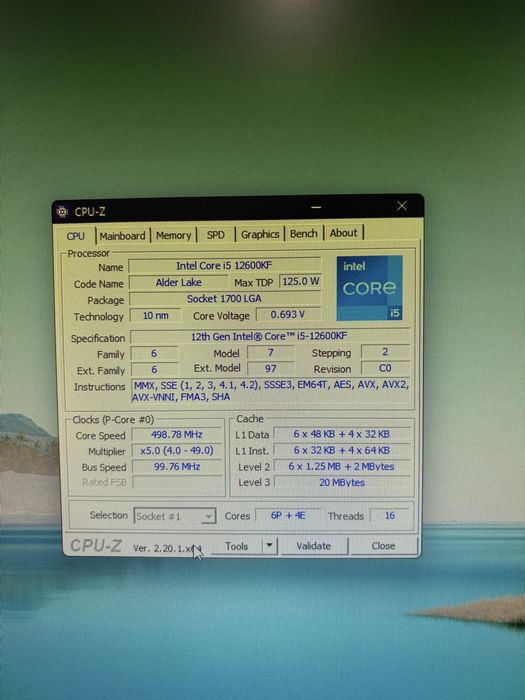Viewport: 525px width, 700px height.
Task: Click the Code Name value Alder Lake
Action: coord(179,282)
